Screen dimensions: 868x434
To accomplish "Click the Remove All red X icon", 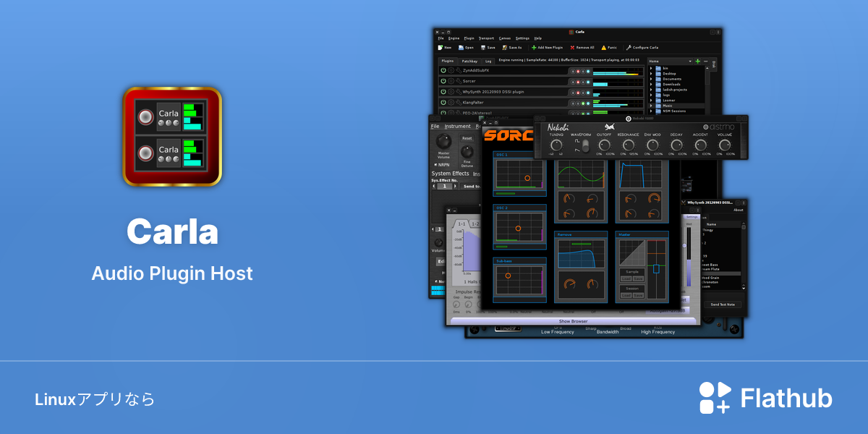I will (572, 48).
